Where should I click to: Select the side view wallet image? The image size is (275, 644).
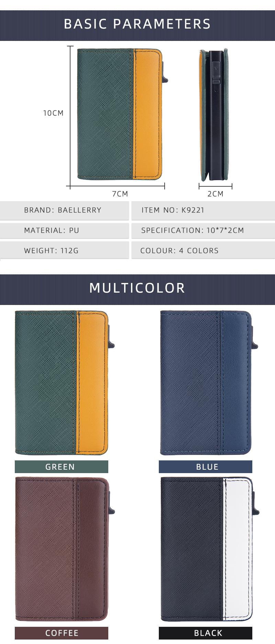(213, 115)
